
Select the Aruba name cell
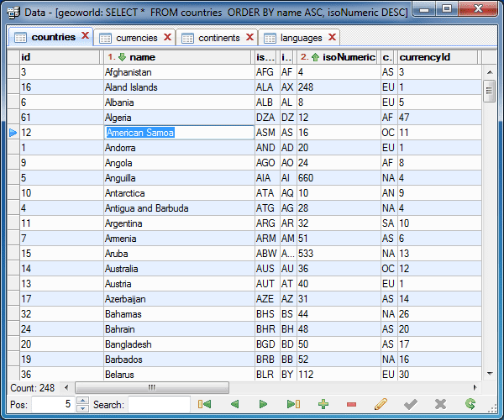[179, 253]
